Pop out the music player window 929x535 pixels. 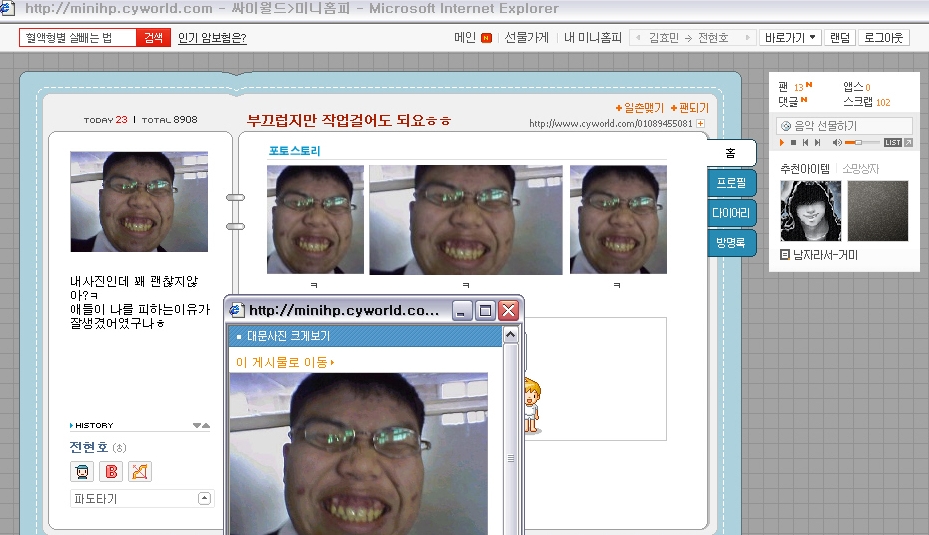[x=908, y=143]
